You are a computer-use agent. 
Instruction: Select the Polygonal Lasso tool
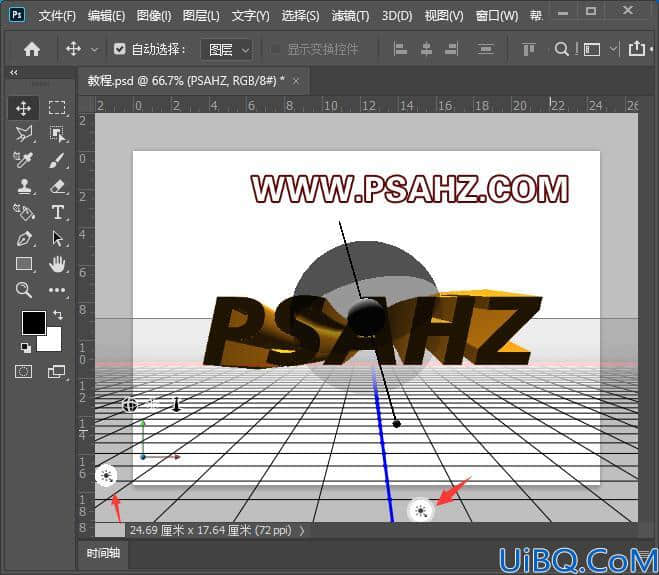[24, 134]
